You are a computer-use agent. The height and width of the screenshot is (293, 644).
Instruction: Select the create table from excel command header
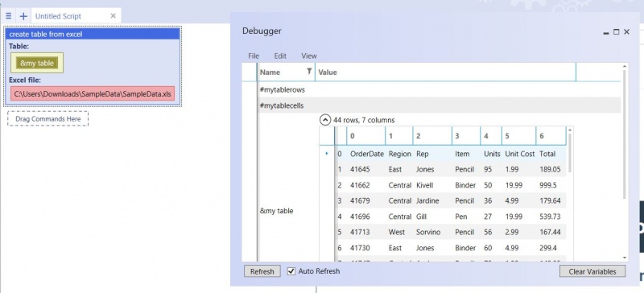coord(93,34)
